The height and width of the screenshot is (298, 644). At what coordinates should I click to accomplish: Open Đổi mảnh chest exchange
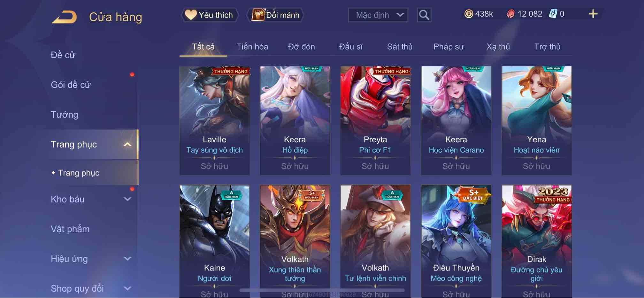tap(275, 15)
